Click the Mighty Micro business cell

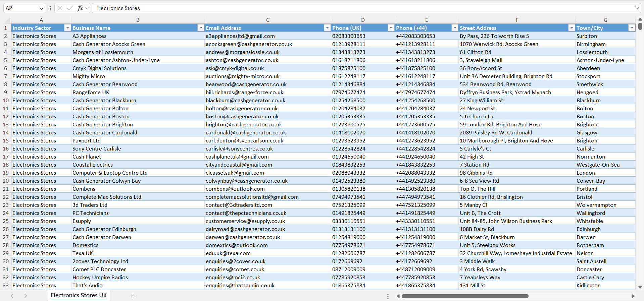pos(138,76)
